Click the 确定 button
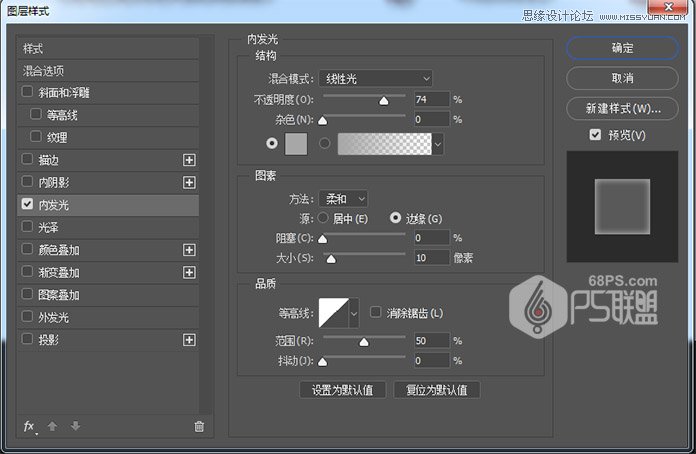 coord(622,48)
